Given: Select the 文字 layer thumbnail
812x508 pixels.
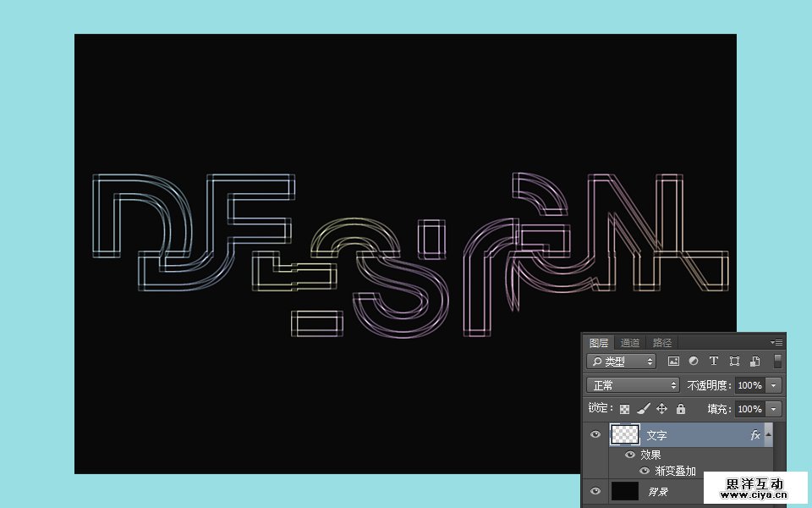Looking at the screenshot, I should [624, 434].
